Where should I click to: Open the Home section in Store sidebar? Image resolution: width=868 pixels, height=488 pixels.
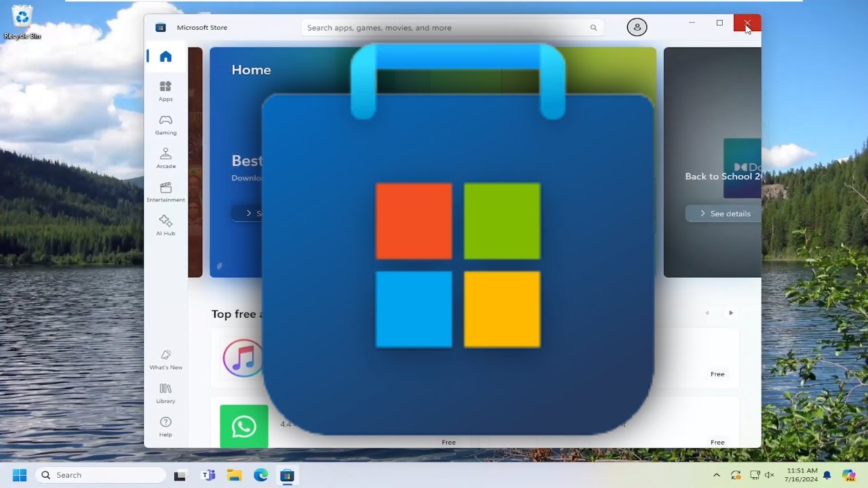(x=165, y=56)
